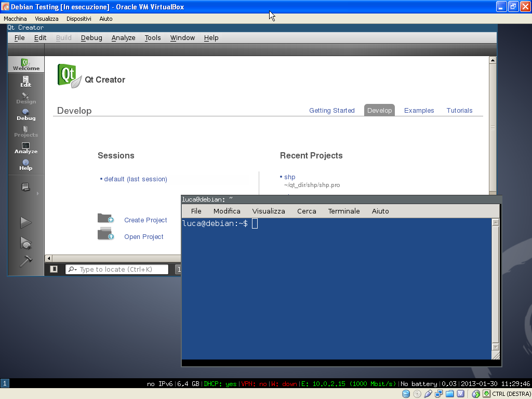Click the USB devices tray icon
Image resolution: width=532 pixels, height=399 pixels.
(x=427, y=394)
